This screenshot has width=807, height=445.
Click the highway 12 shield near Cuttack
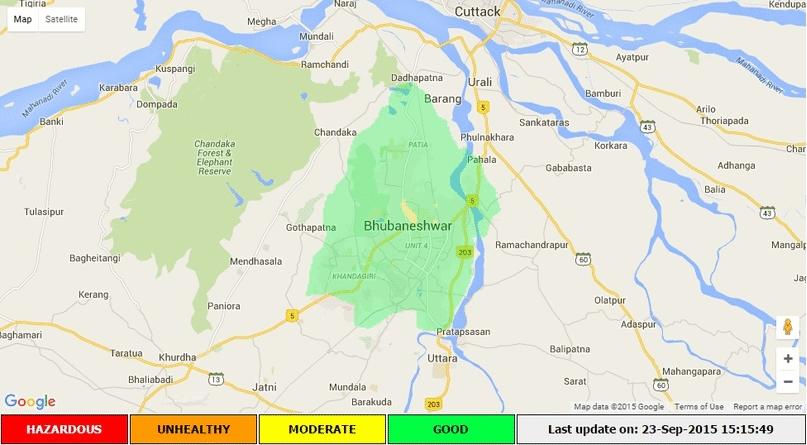point(581,49)
